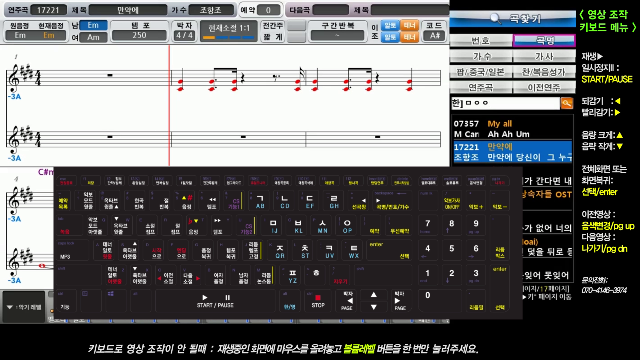
Task: Click the up arrow key on keyboard overlay
Action: pyautogui.click(x=373, y=295)
